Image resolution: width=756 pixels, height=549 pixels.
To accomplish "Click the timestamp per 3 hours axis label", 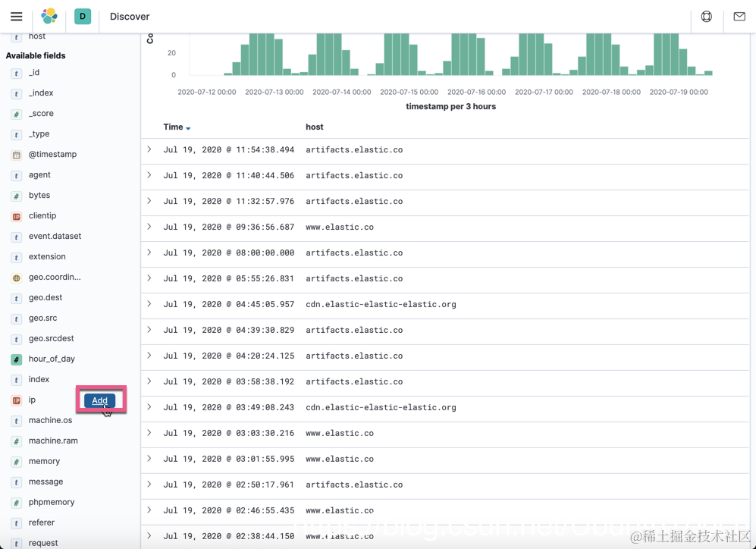I will (x=451, y=106).
